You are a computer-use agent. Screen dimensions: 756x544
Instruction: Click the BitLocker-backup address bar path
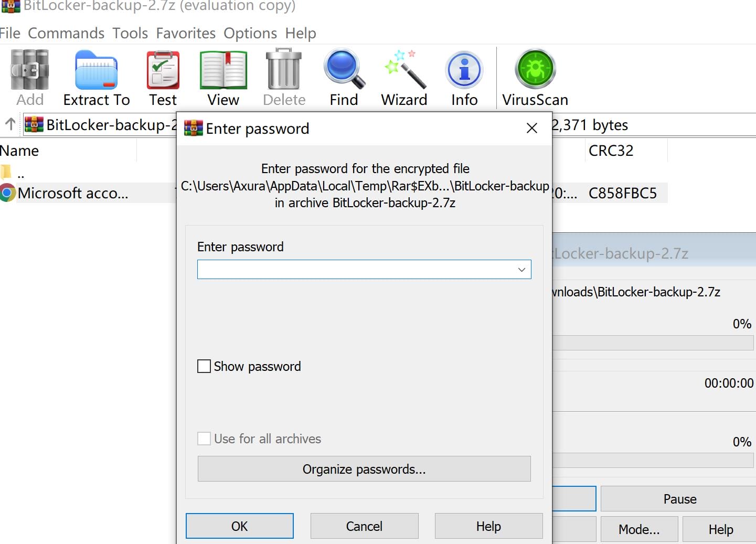pyautogui.click(x=112, y=125)
